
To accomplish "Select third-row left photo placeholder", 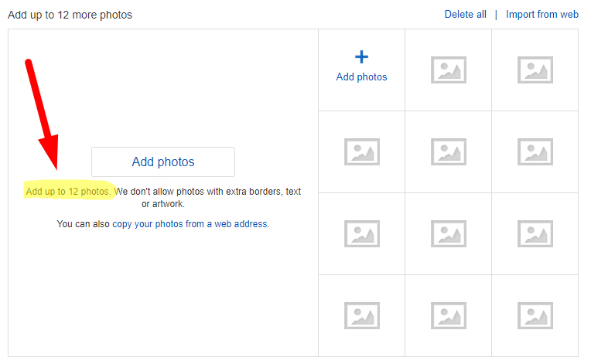I will point(361,233).
